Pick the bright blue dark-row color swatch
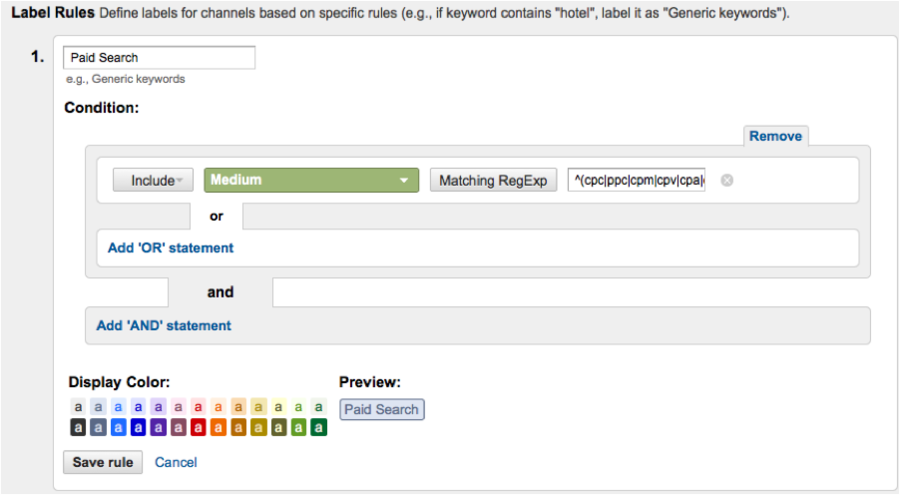 118,428
